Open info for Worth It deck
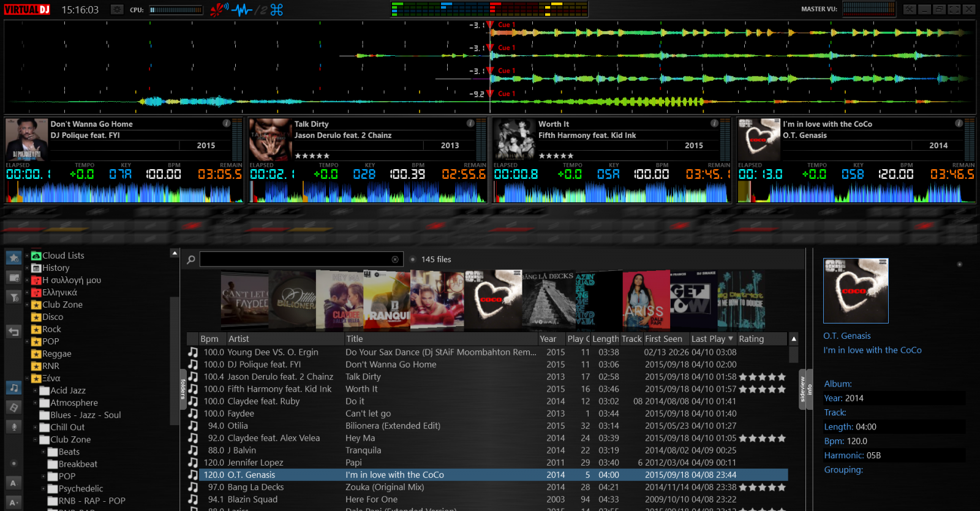 [714, 123]
